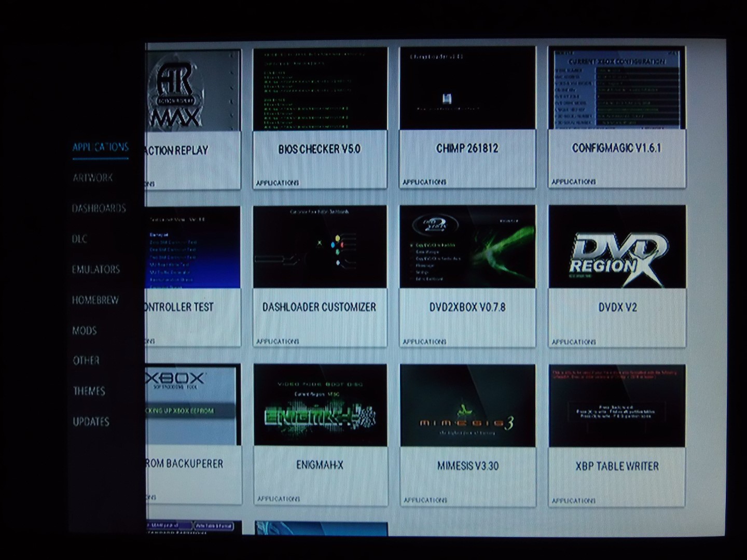Select the Emulators category
Screen dimensions: 747x560
pyautogui.click(x=95, y=270)
